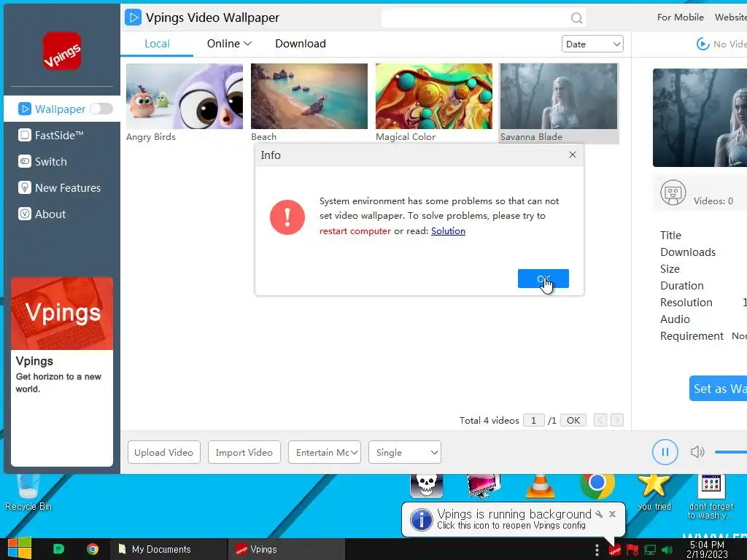Pause video with the pause button
The width and height of the screenshot is (747, 560).
[x=665, y=452]
